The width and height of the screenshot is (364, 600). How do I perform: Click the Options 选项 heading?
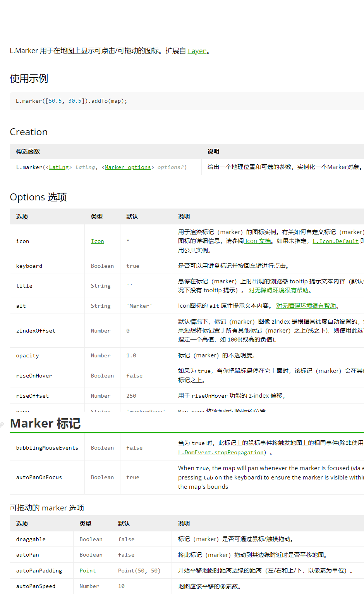click(38, 197)
